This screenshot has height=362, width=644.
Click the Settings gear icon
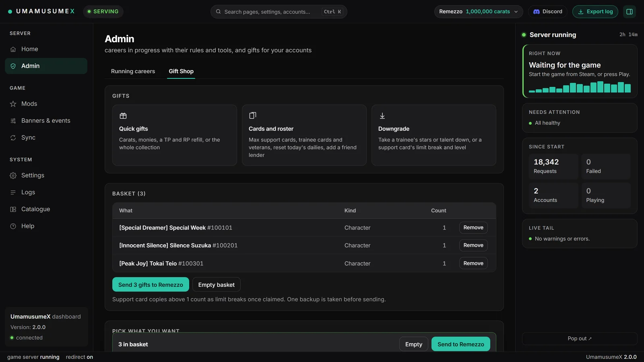pyautogui.click(x=13, y=175)
